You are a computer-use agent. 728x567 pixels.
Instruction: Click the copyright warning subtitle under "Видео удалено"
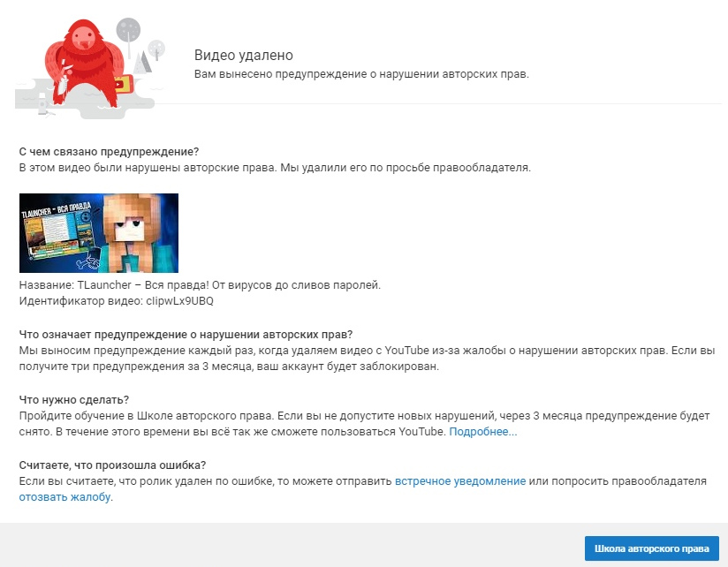click(x=360, y=74)
